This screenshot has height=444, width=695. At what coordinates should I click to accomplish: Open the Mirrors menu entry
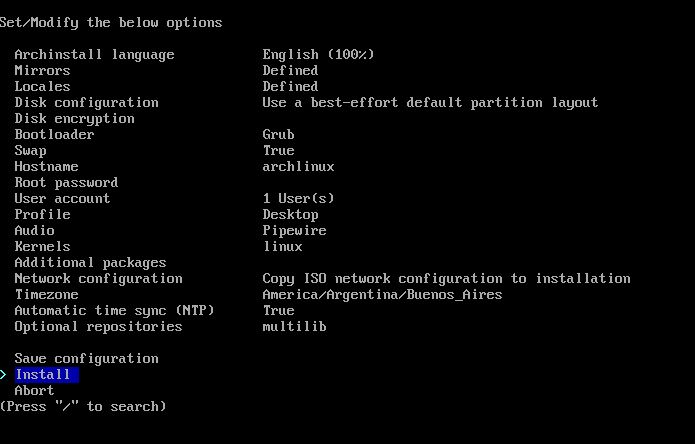pos(43,70)
